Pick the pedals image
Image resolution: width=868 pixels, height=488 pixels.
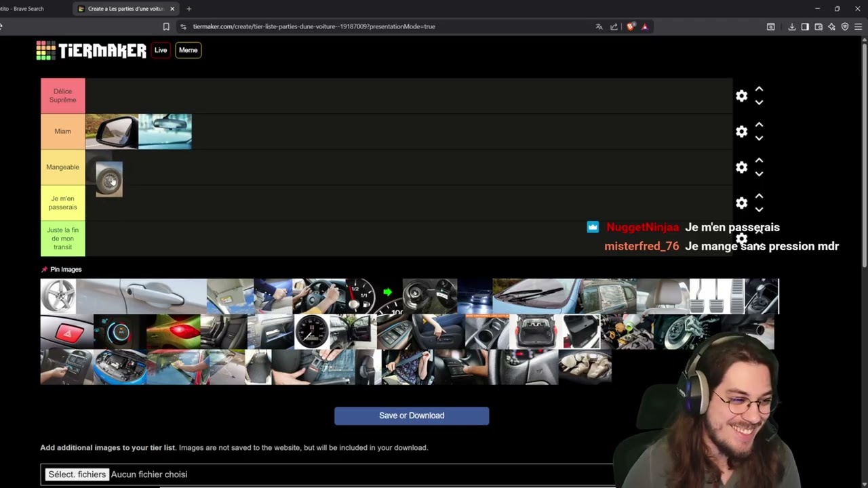pyautogui.click(x=717, y=296)
